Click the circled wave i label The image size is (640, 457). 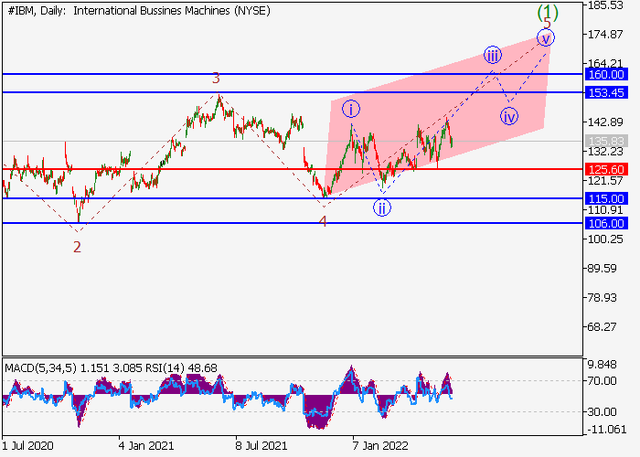[353, 108]
